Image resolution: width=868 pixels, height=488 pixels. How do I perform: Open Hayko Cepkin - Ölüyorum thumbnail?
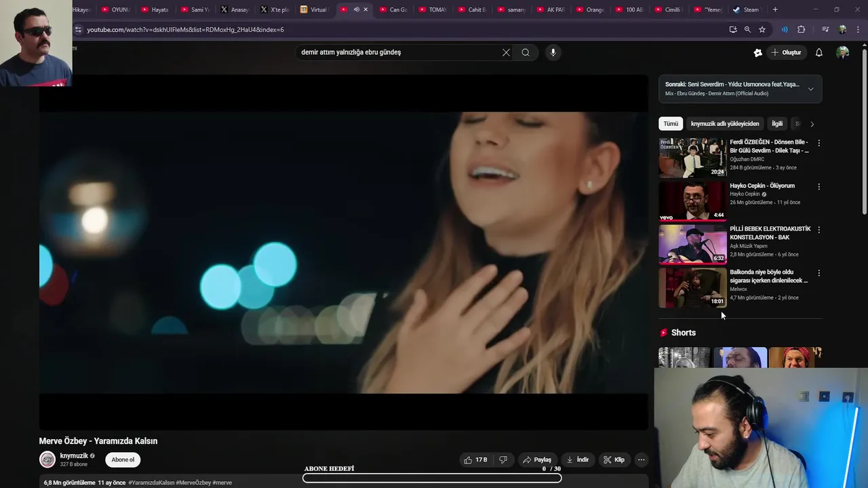[x=692, y=201]
